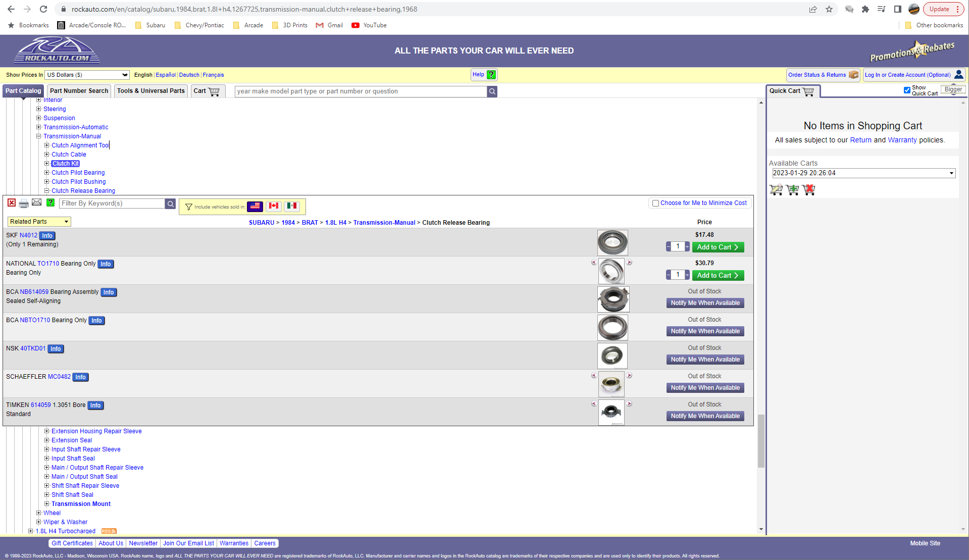Click the main catalog search magnifier button

(492, 91)
